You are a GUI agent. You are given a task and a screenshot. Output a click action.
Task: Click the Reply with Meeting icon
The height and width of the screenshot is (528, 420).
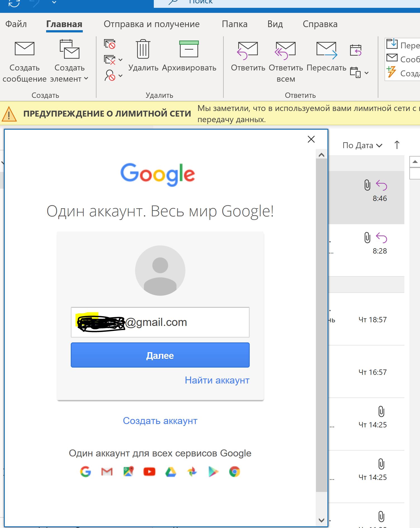tap(356, 50)
